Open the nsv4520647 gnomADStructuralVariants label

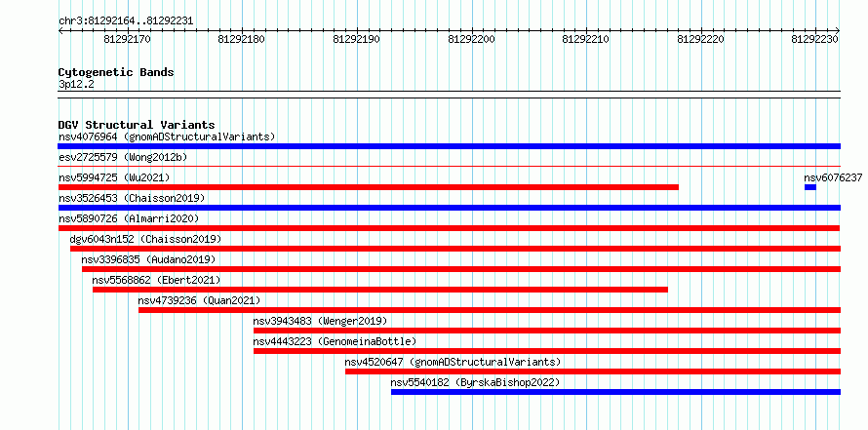click(x=453, y=362)
